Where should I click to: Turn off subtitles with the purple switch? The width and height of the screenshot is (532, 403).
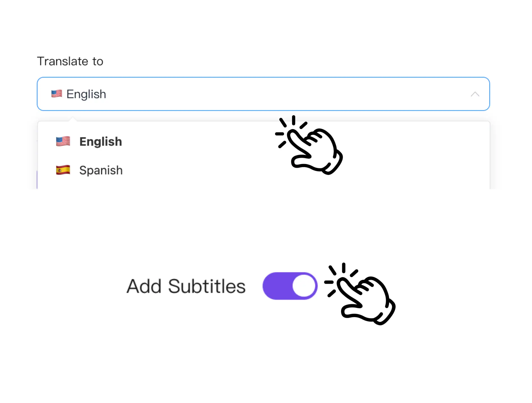[x=290, y=286]
